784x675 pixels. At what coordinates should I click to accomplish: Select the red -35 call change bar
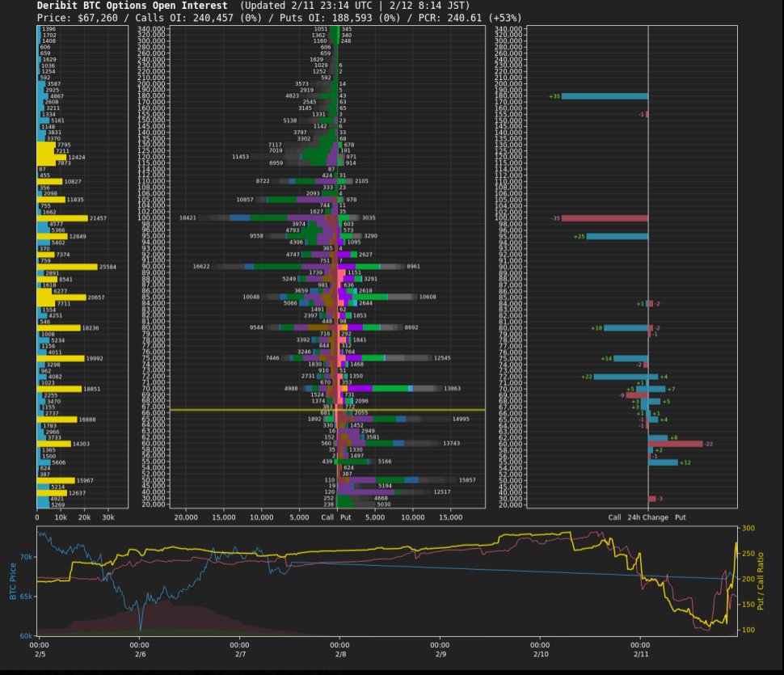(605, 218)
